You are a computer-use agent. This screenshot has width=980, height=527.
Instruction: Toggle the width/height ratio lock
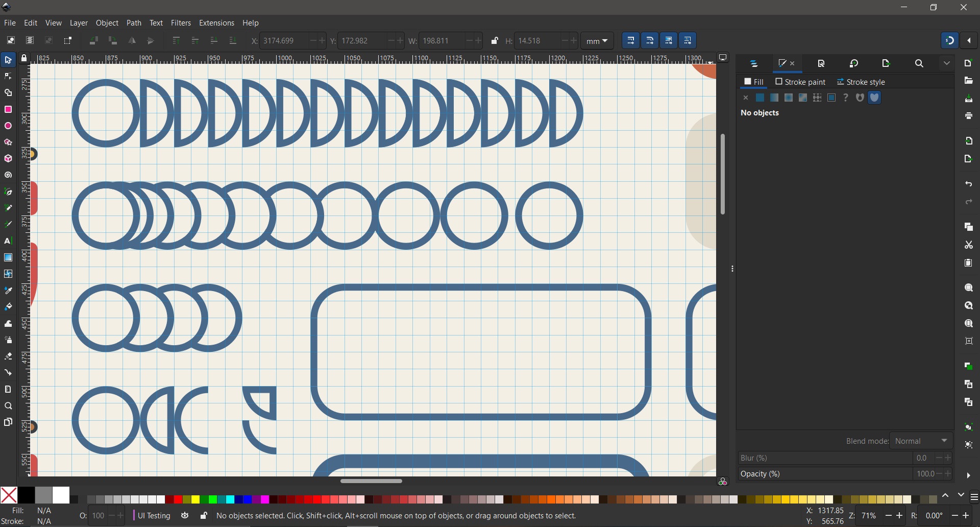tap(494, 41)
